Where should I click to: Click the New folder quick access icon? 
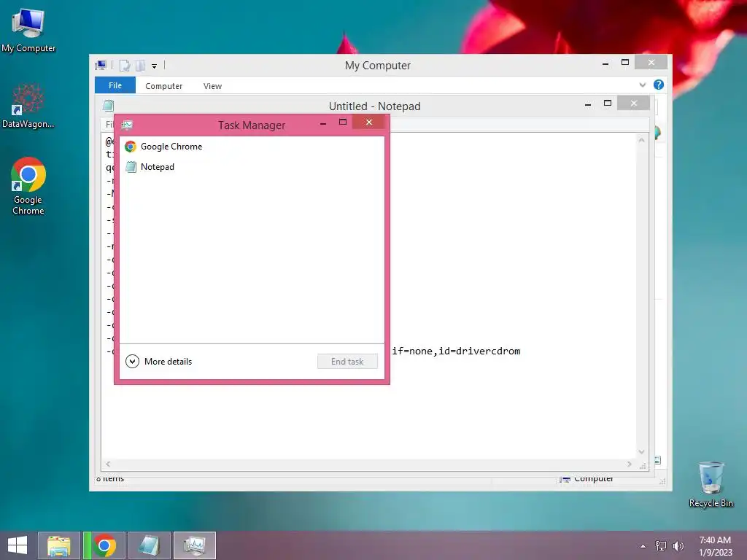[x=140, y=66]
